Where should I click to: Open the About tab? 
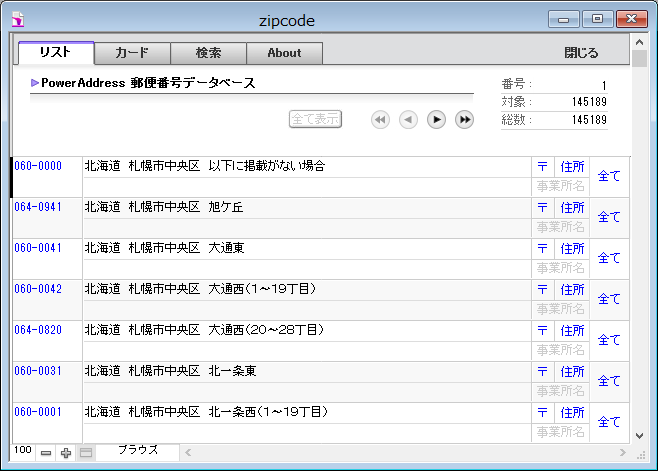[x=284, y=53]
